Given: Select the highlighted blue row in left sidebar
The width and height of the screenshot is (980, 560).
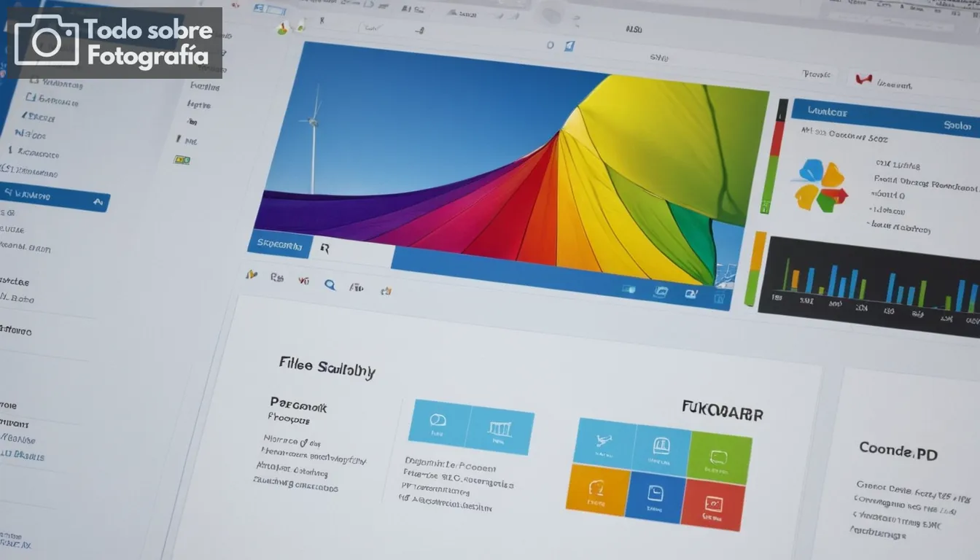Looking at the screenshot, I should click(53, 197).
